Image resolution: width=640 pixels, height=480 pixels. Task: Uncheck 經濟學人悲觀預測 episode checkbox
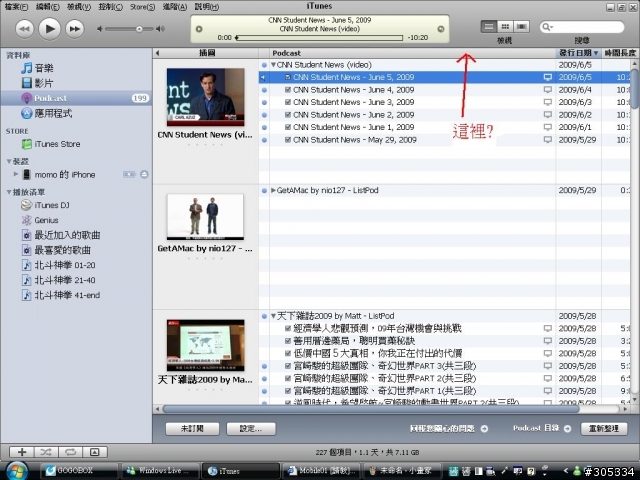point(288,328)
